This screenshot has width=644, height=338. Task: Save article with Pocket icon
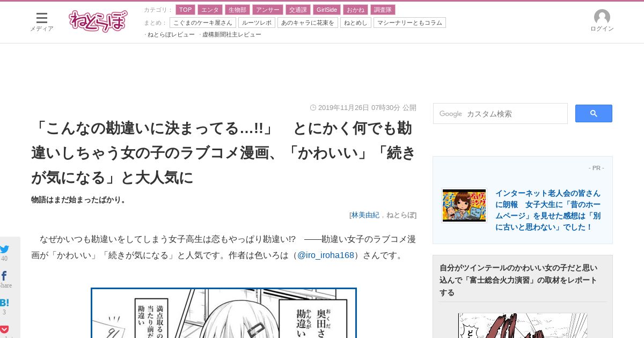coord(4,329)
